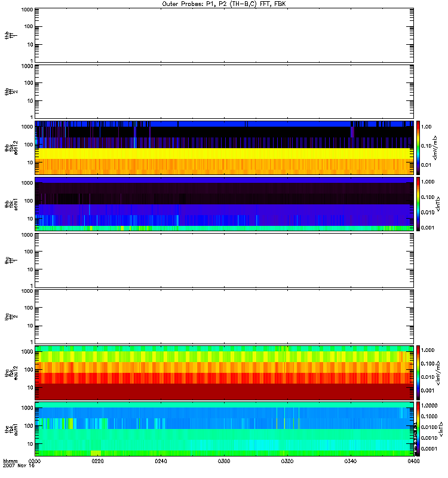
Task: Click the "0.100" label on thc edc12 color bar
Action: [x=428, y=364]
